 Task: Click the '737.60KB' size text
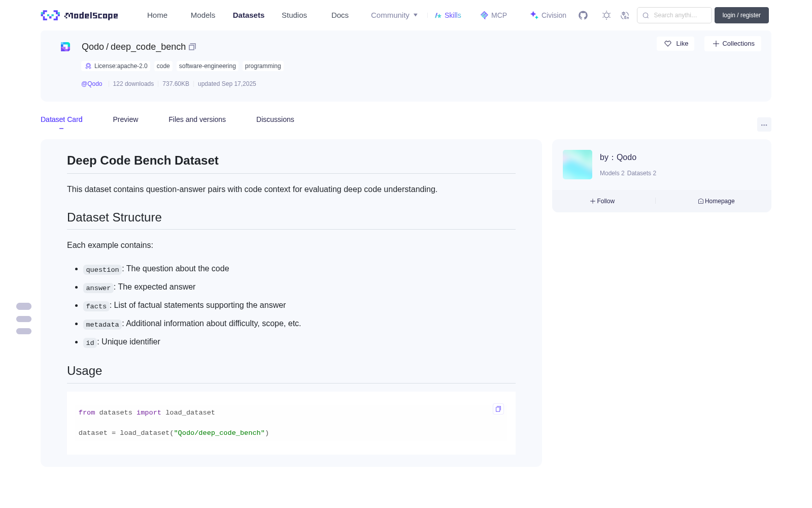[x=176, y=84]
